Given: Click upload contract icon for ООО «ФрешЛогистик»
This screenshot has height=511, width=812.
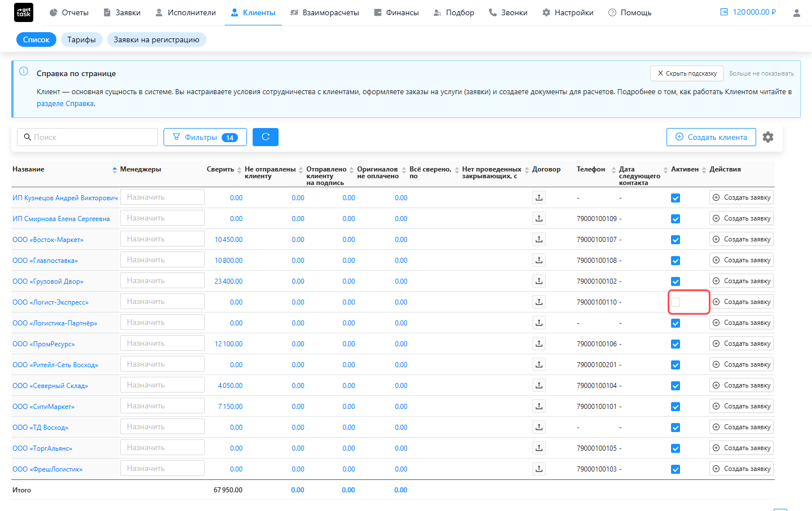Looking at the screenshot, I should pos(539,469).
